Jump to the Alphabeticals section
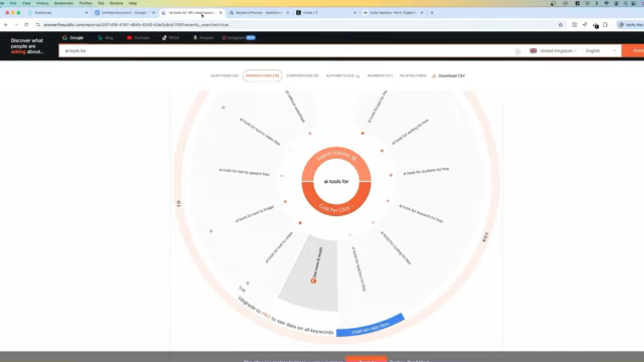The width and height of the screenshot is (644, 362). point(343,76)
